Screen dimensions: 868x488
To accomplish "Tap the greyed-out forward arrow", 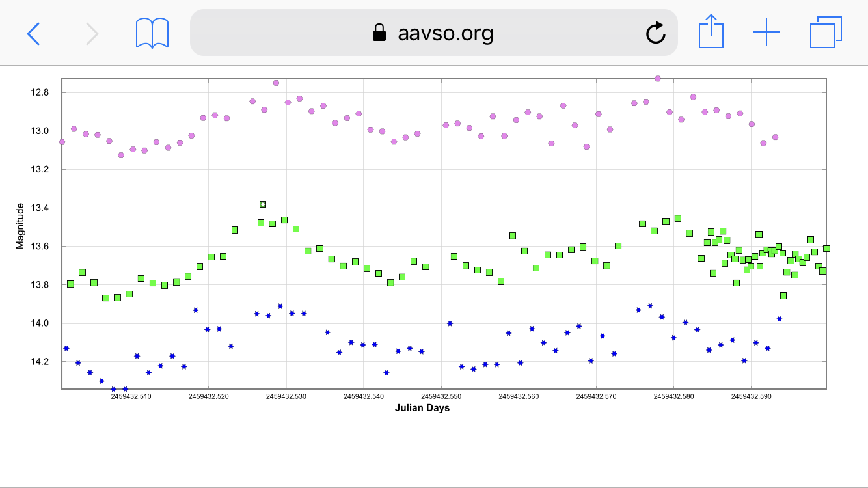I will pos(92,33).
